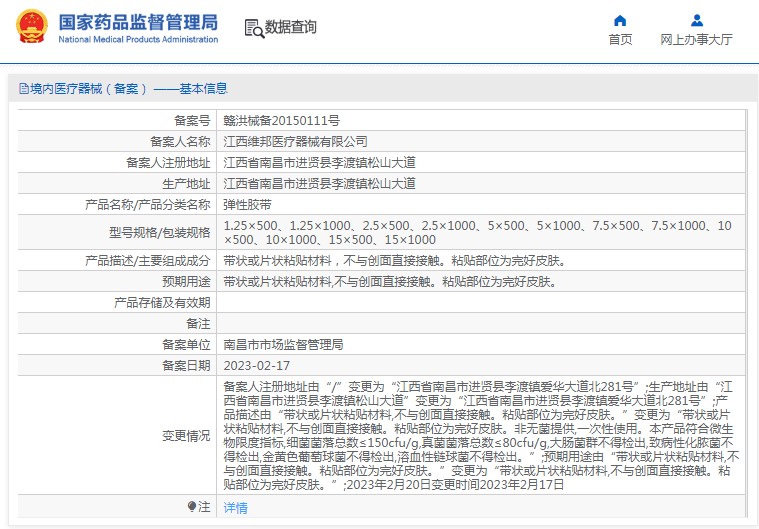
Task: Click the home house icon
Action: 620,20
